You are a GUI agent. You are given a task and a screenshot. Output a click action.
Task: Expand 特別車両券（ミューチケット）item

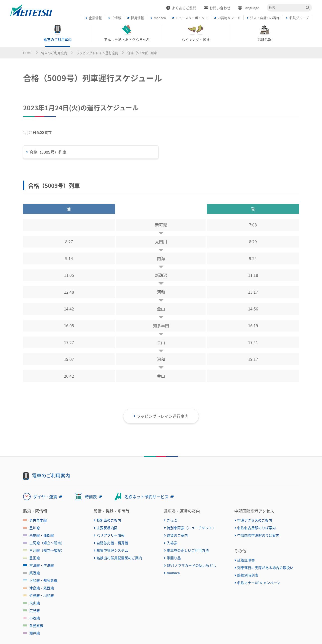tap(189, 528)
